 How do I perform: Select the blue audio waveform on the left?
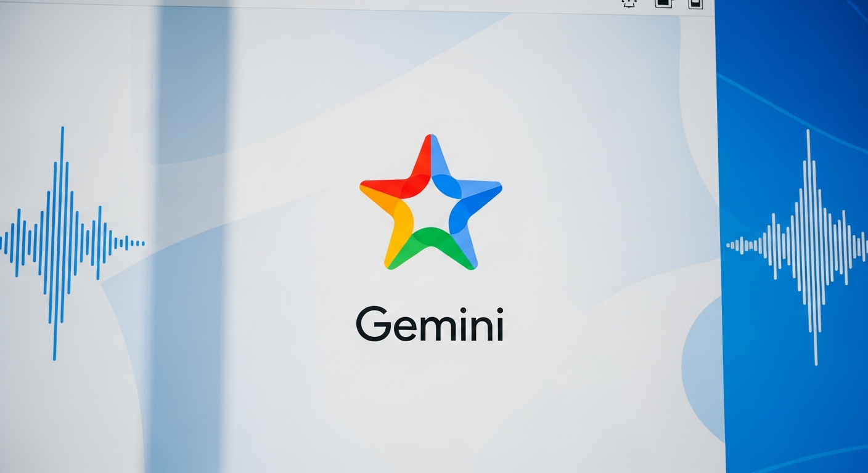62,243
